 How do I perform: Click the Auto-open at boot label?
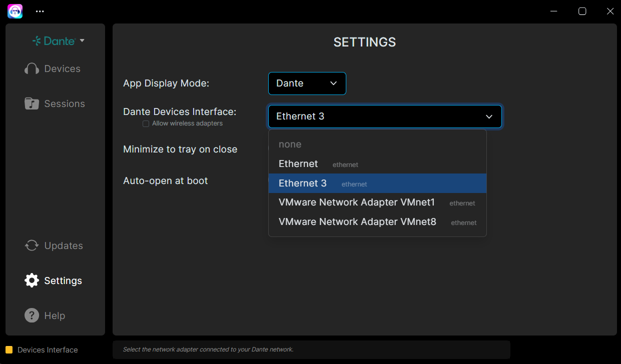[x=166, y=181]
